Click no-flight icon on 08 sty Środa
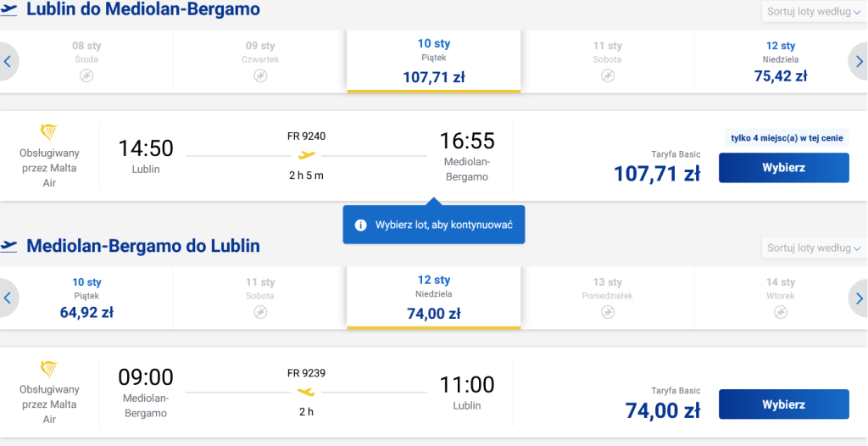The width and height of the screenshot is (868, 446). tap(86, 76)
